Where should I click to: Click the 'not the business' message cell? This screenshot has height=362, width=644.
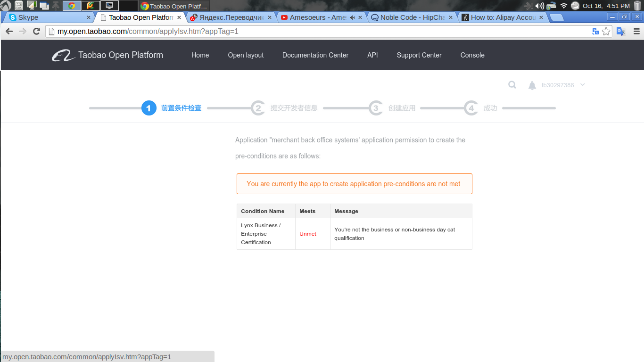tap(401, 234)
